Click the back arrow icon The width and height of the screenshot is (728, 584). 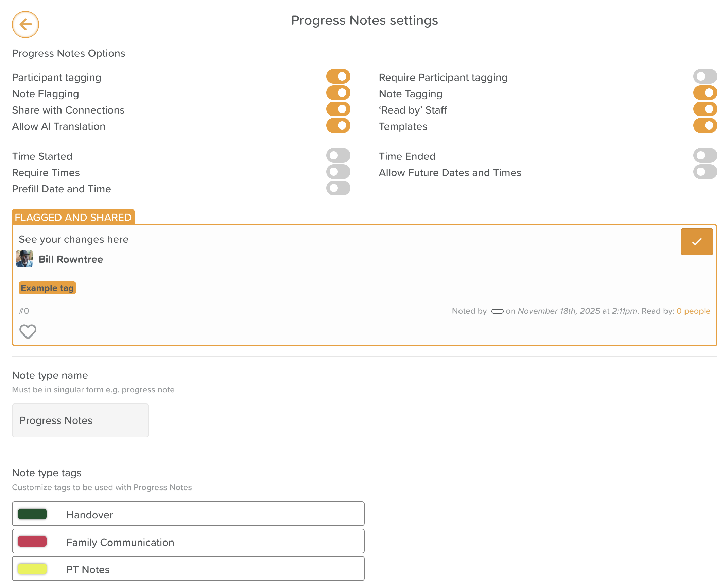click(25, 24)
